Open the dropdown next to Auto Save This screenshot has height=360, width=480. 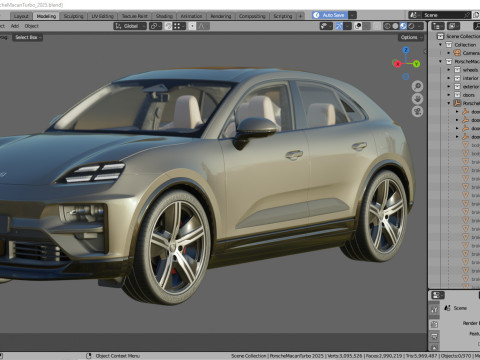[x=352, y=15]
